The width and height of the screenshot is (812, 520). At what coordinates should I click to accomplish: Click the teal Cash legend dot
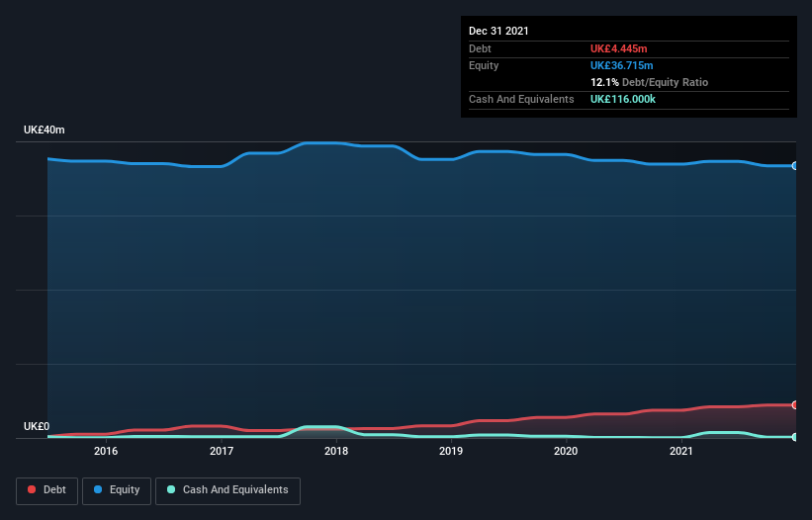(x=171, y=489)
